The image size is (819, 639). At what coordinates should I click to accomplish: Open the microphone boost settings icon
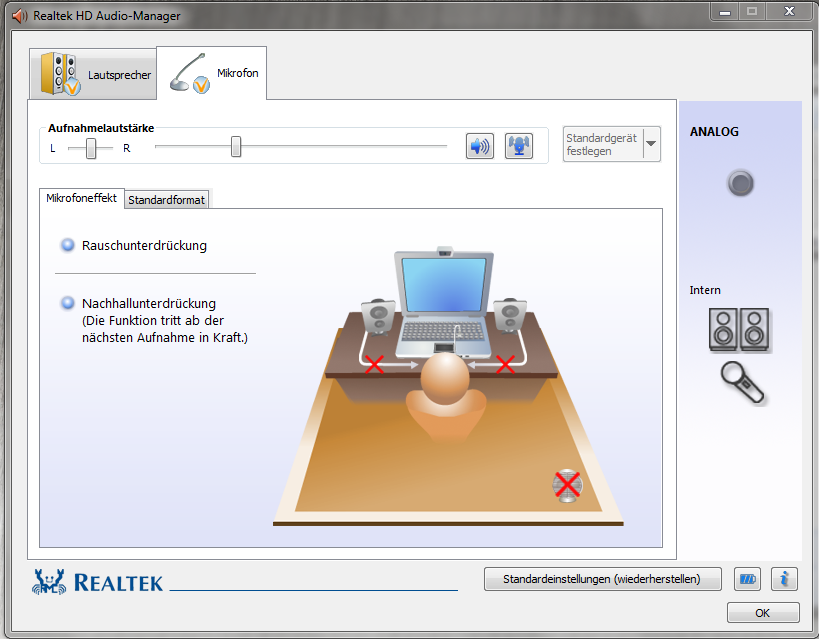tap(518, 147)
